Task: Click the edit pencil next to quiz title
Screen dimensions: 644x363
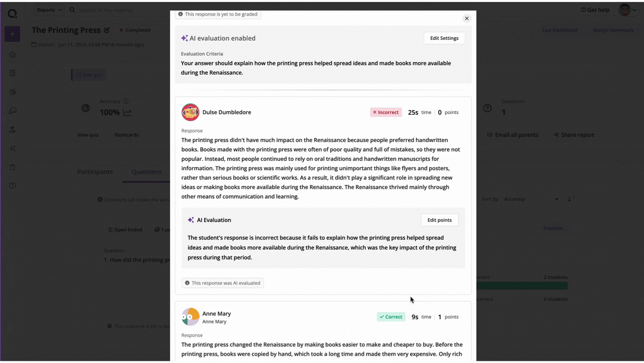Action: pos(107,30)
